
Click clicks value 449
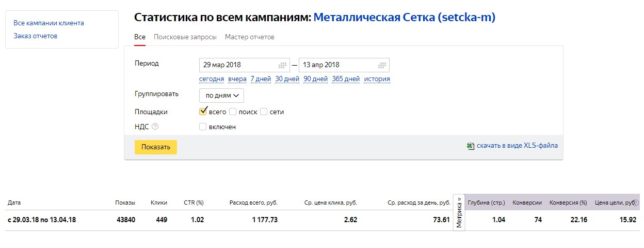[x=162, y=220]
